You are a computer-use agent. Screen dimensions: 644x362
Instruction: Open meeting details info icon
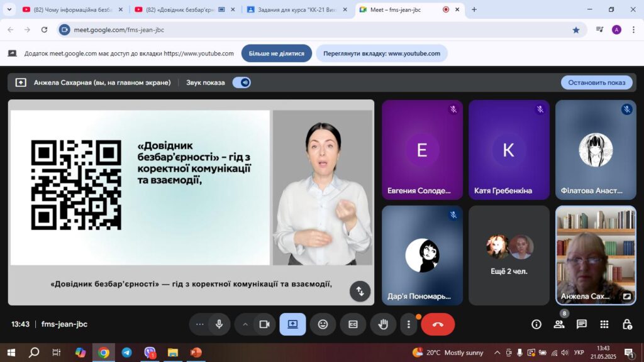pyautogui.click(x=536, y=324)
